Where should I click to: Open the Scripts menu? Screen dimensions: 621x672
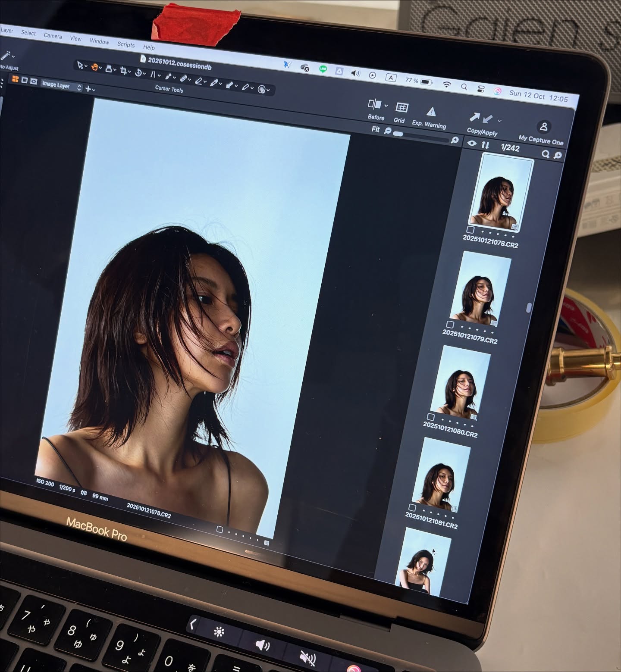pyautogui.click(x=126, y=44)
